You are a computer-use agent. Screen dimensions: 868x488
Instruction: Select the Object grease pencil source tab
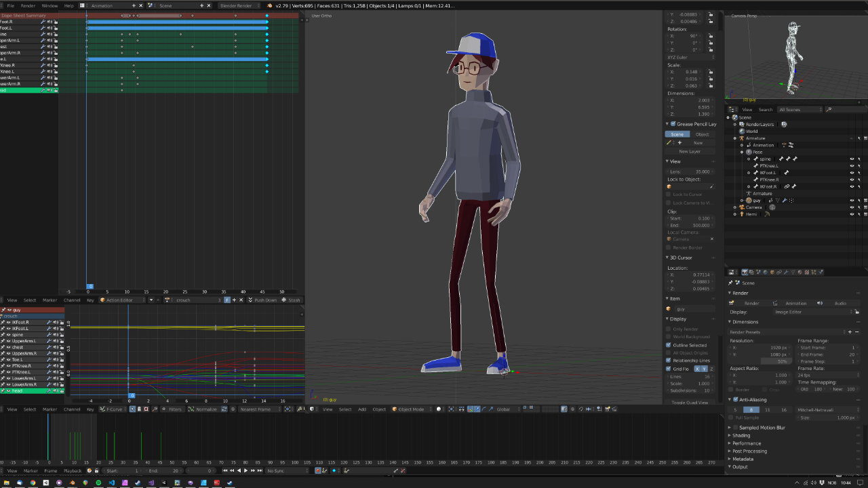[x=703, y=134]
